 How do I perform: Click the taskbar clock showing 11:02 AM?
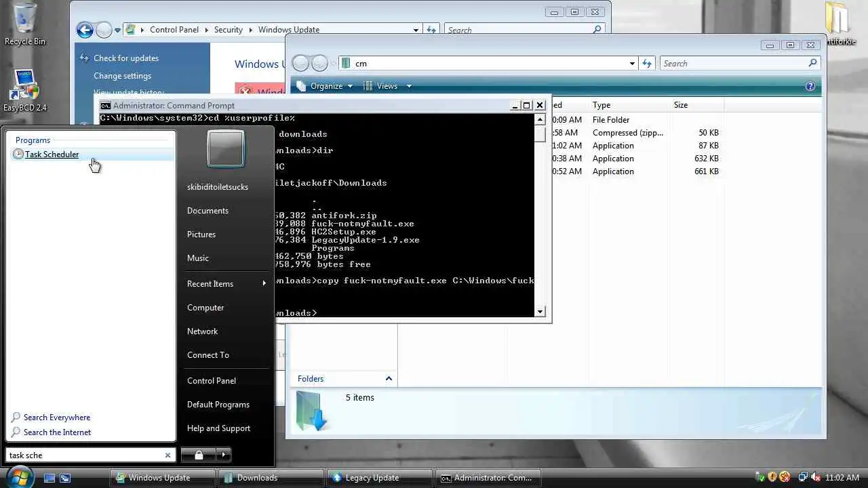click(842, 478)
